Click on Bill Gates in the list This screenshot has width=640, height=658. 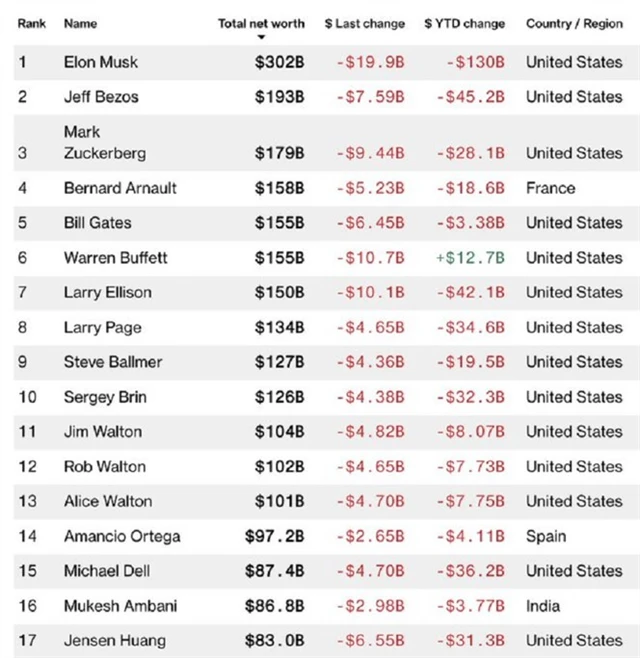coord(97,223)
